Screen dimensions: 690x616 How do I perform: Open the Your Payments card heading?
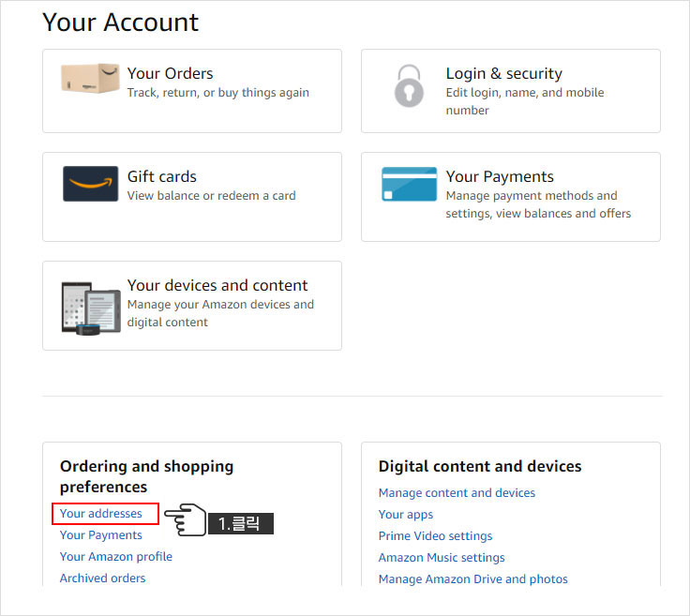pos(499,176)
